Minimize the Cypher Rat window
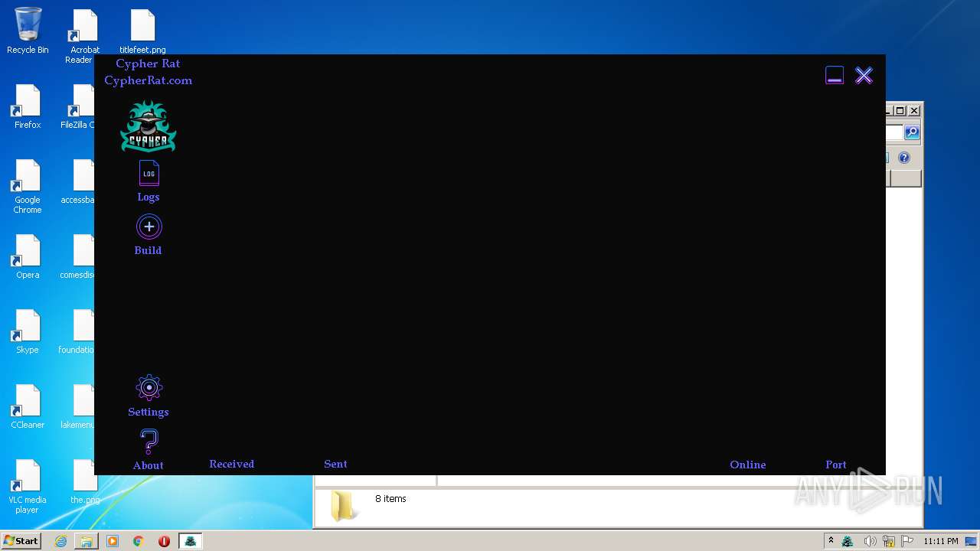This screenshot has height=551, width=980. point(835,75)
